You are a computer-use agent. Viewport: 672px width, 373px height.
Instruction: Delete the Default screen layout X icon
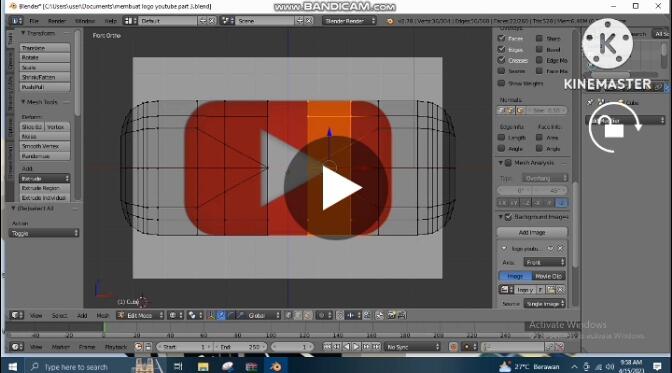212,21
